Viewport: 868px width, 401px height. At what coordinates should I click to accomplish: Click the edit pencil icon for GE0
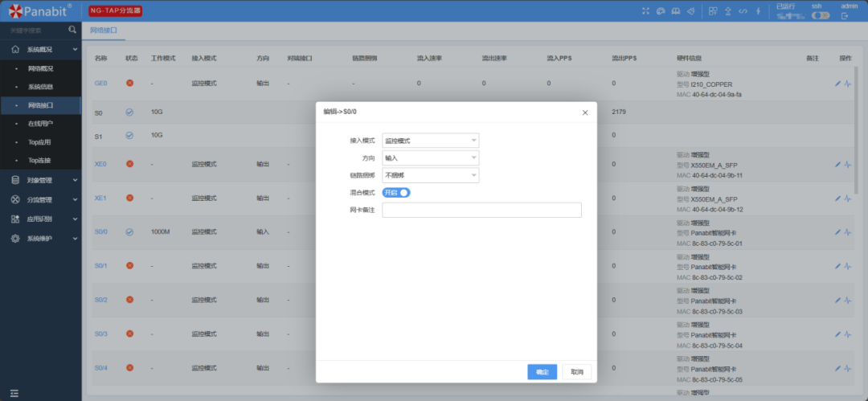tap(837, 84)
